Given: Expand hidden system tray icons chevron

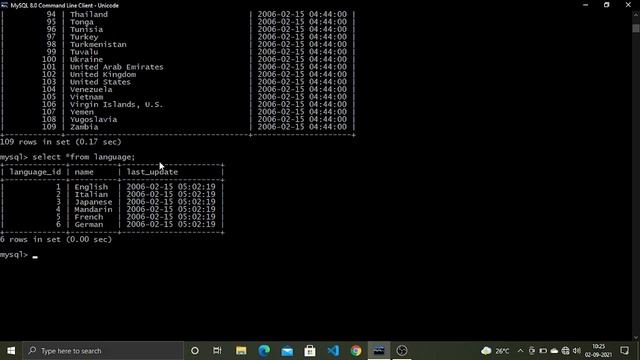Looking at the screenshot, I should click(x=520, y=351).
